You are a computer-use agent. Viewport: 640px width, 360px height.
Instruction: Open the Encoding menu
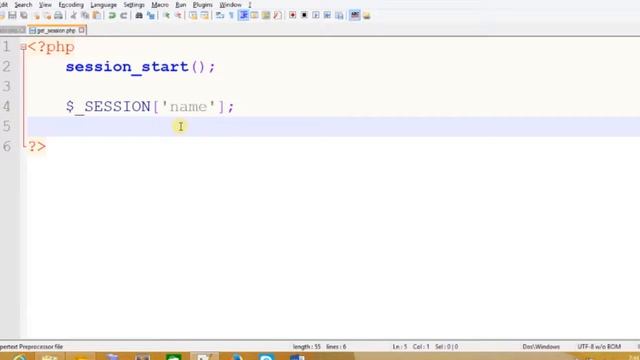click(71, 5)
